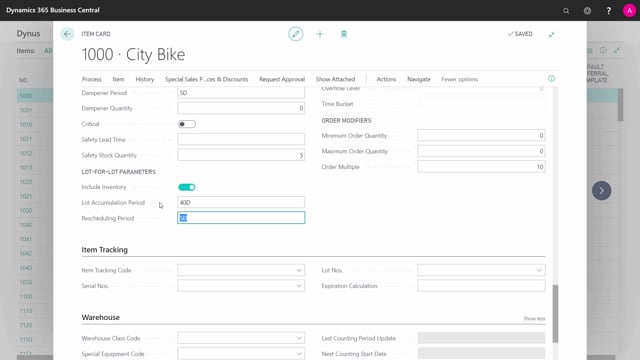Click the back arrow on Item Card
The image size is (640, 360).
click(67, 34)
